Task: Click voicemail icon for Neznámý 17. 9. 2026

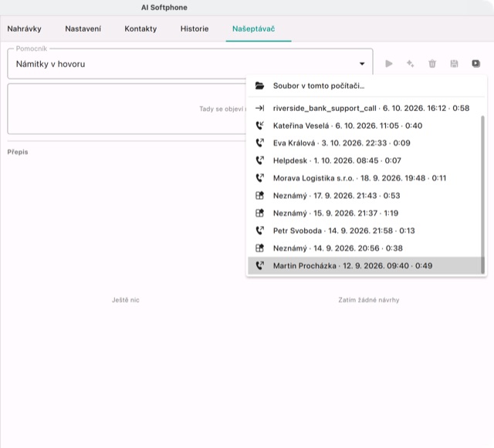Action: [x=259, y=196]
